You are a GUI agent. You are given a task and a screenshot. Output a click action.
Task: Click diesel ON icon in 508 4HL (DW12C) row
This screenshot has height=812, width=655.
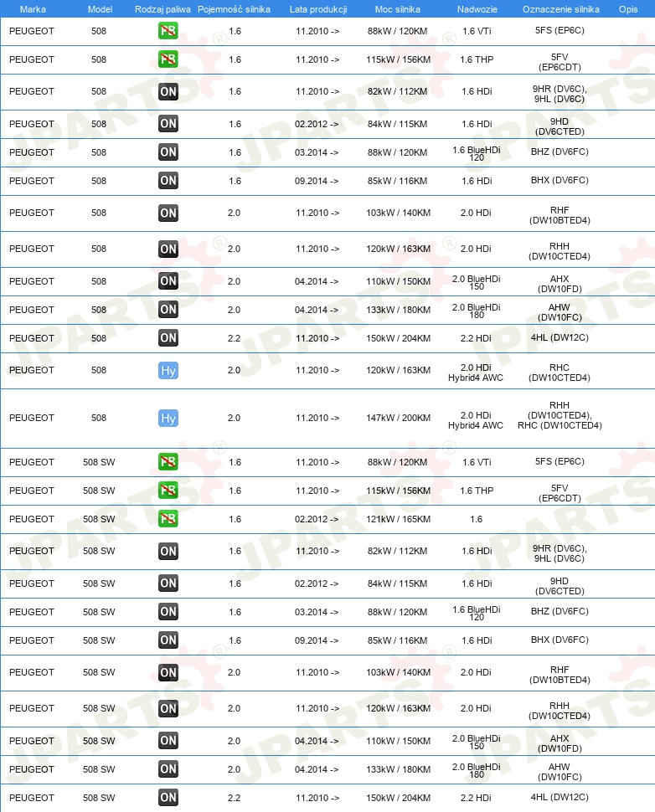168,338
